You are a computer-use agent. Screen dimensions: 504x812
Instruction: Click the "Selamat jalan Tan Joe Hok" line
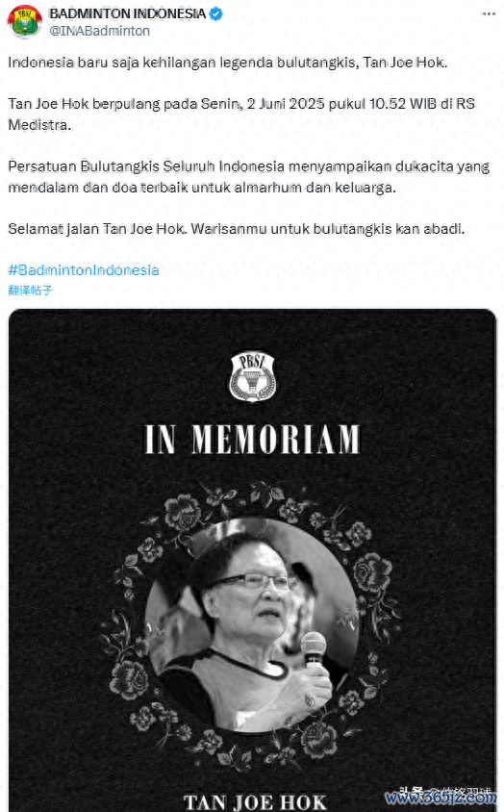click(x=237, y=229)
